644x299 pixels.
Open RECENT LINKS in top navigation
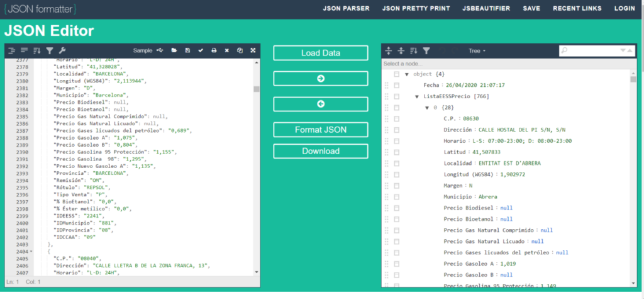[x=577, y=8]
